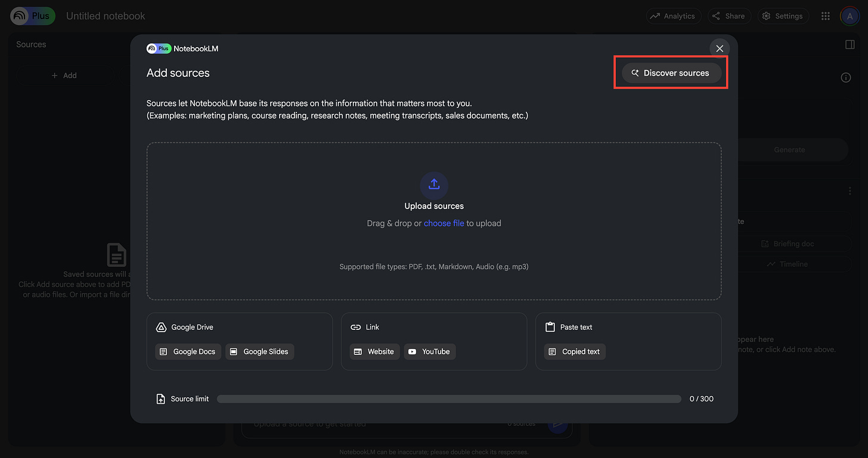Click the Untitled notebook title
The height and width of the screenshot is (458, 868).
[106, 16]
